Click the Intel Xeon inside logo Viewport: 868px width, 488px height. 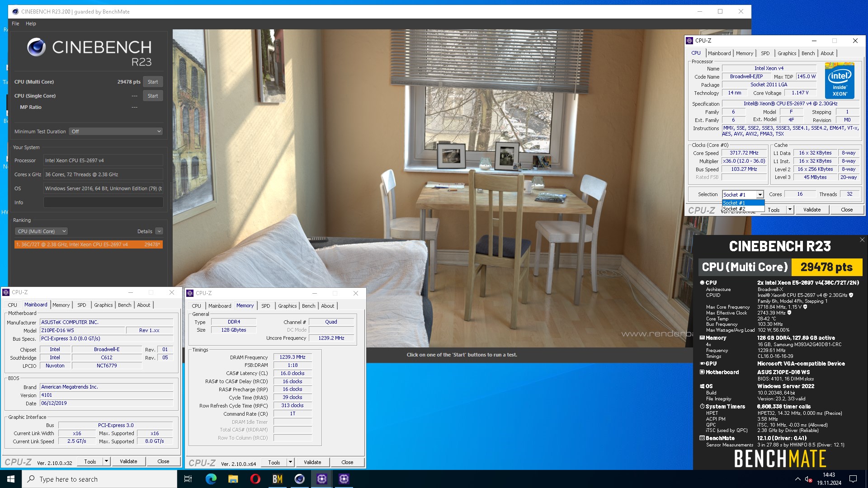[x=840, y=81]
